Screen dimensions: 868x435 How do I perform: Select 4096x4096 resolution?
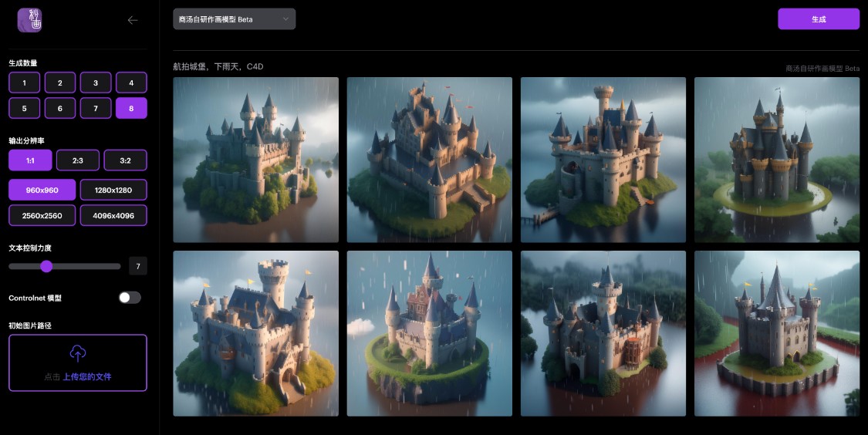(113, 215)
